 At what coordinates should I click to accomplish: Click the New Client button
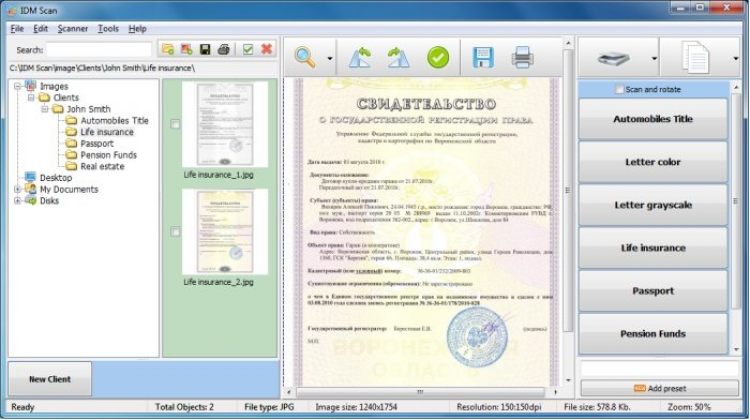point(50,380)
